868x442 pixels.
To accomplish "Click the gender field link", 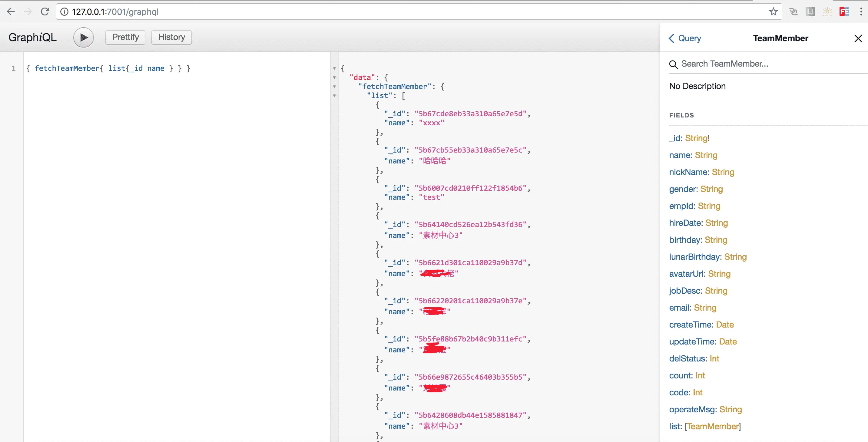I will (683, 189).
